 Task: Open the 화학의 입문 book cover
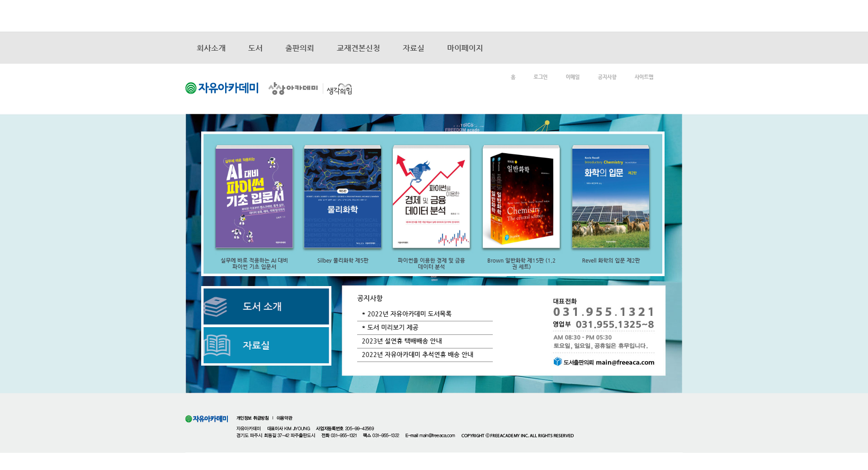(x=611, y=197)
